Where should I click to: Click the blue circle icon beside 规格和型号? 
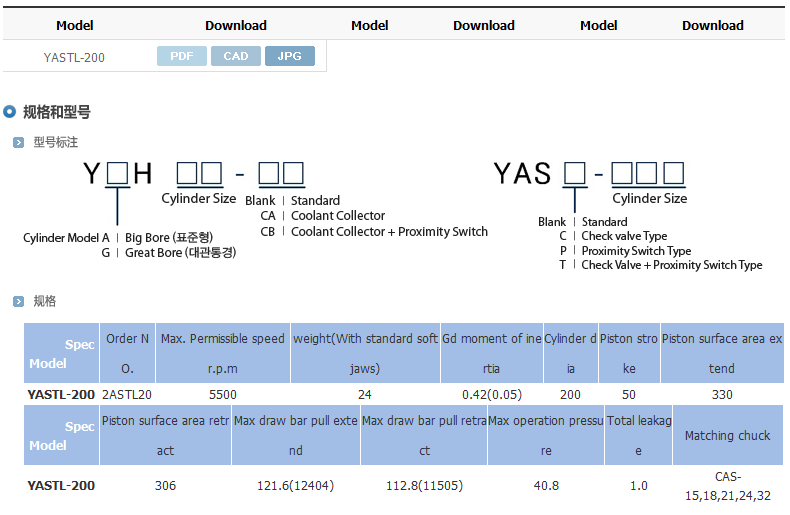10,111
